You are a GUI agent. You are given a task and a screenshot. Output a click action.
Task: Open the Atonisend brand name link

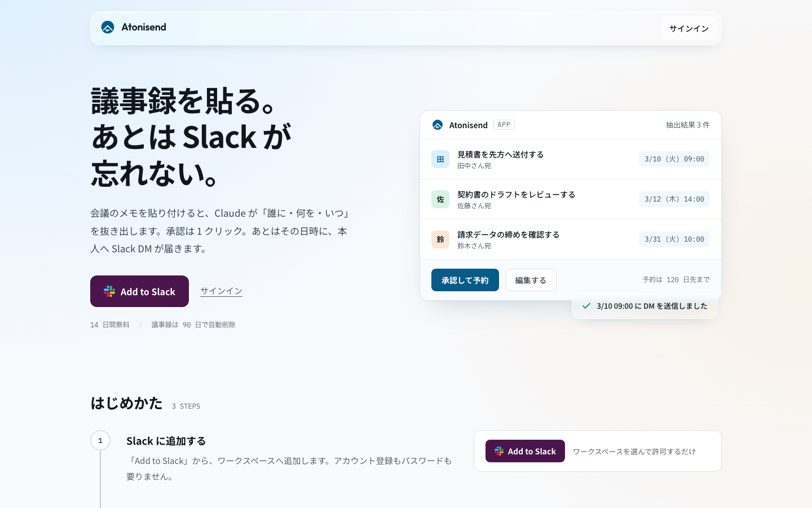pyautogui.click(x=144, y=27)
